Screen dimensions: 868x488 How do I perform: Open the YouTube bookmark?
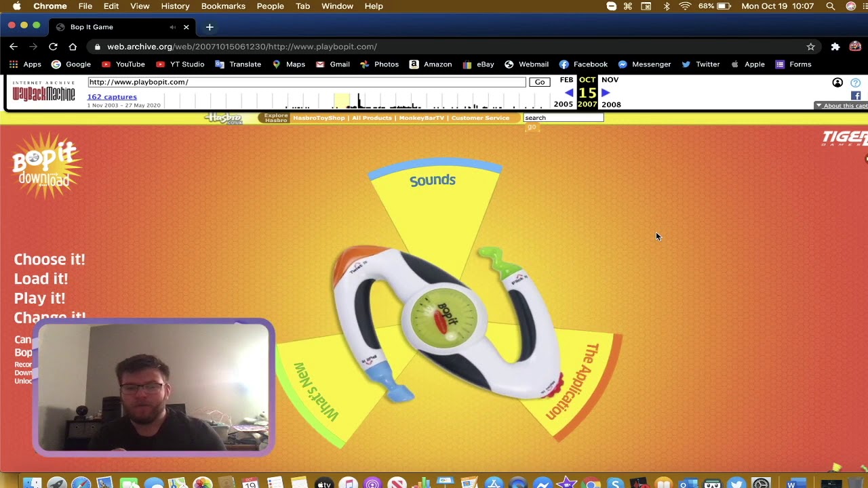[x=123, y=64]
